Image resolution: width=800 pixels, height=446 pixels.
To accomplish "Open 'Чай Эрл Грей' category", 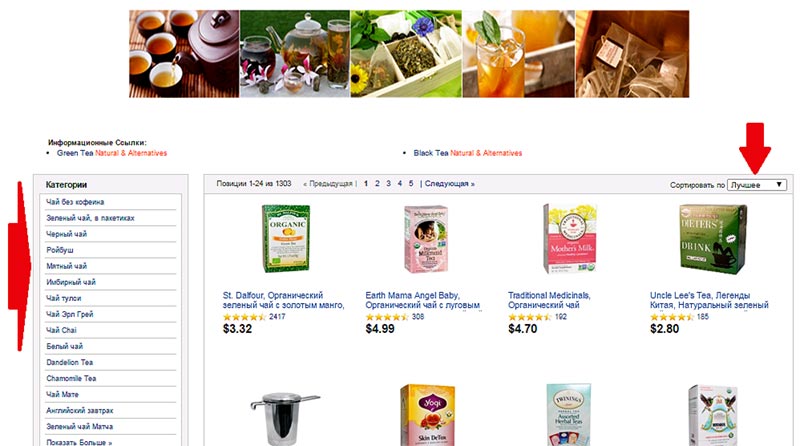I will click(x=69, y=314).
